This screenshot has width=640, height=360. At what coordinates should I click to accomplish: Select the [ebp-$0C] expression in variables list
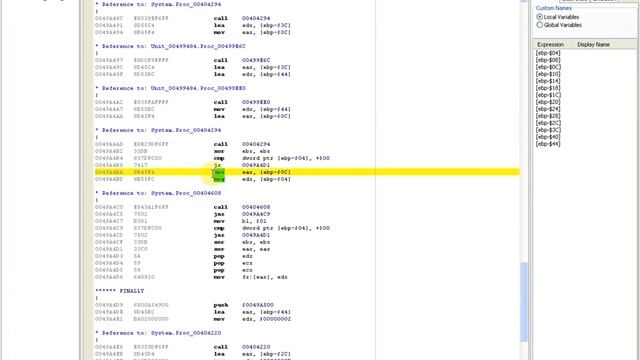[548, 67]
